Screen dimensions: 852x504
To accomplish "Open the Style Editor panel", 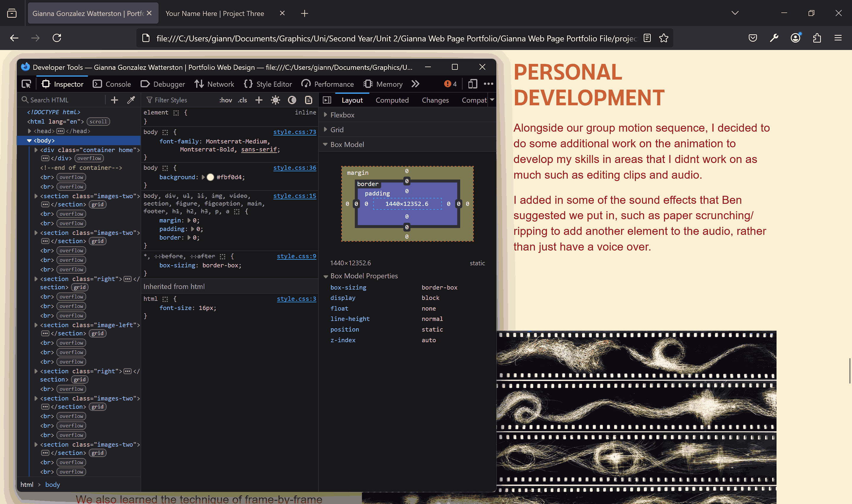I will (x=268, y=84).
